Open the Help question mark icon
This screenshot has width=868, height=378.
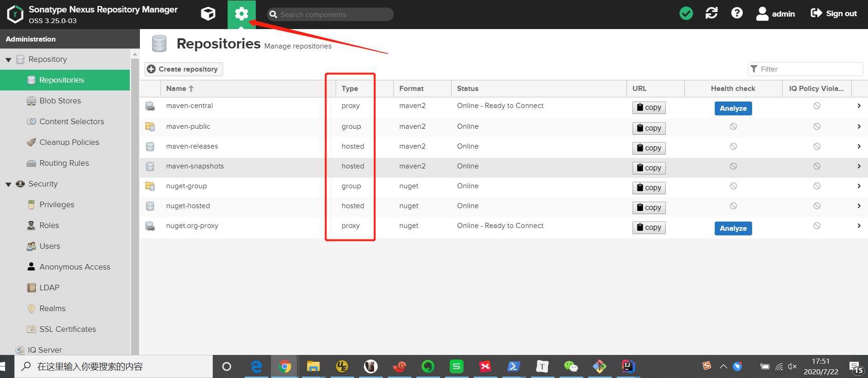click(737, 13)
